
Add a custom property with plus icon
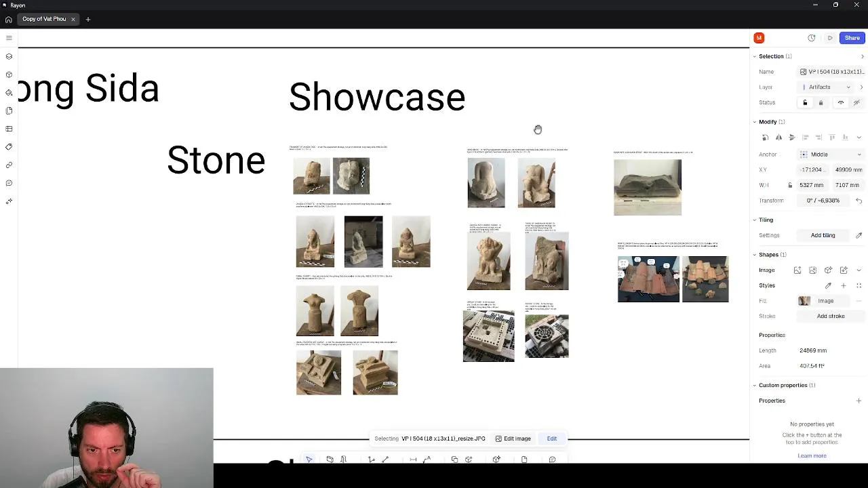point(859,401)
